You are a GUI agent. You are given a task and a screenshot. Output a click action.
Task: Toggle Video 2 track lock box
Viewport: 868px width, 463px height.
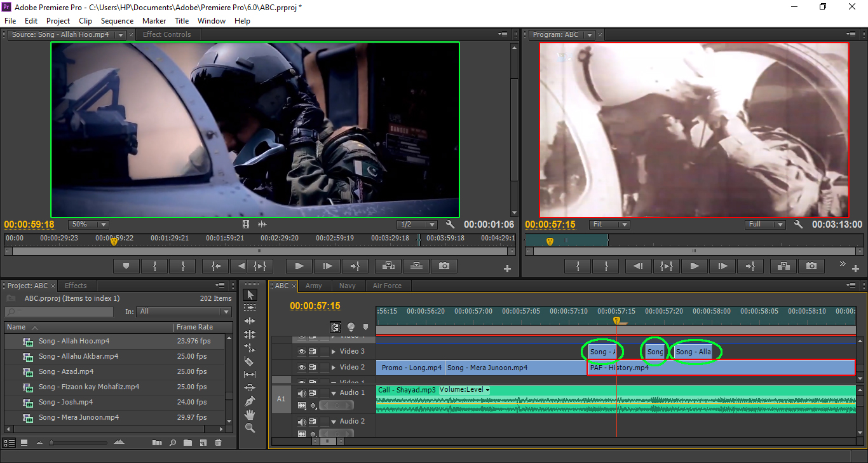click(x=324, y=368)
